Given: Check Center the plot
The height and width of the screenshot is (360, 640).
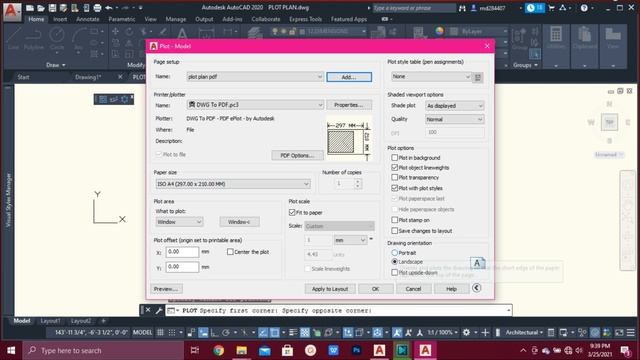Looking at the screenshot, I should (x=230, y=252).
